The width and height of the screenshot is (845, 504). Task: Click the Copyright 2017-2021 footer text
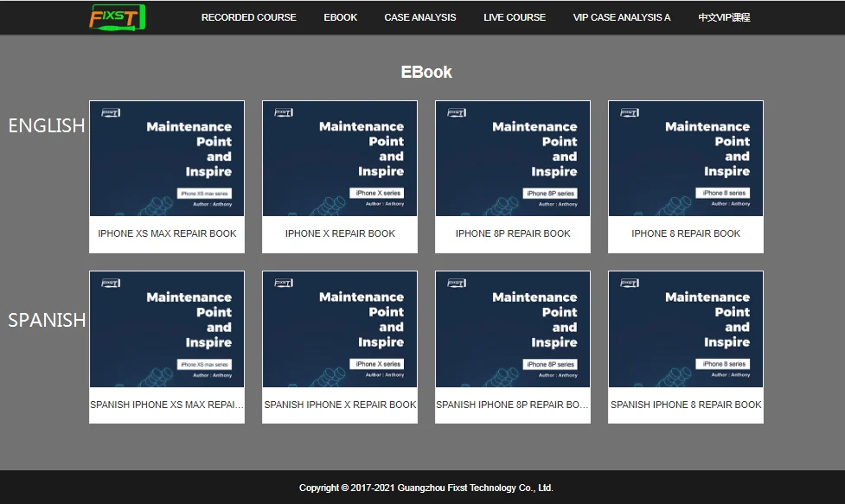pos(426,488)
